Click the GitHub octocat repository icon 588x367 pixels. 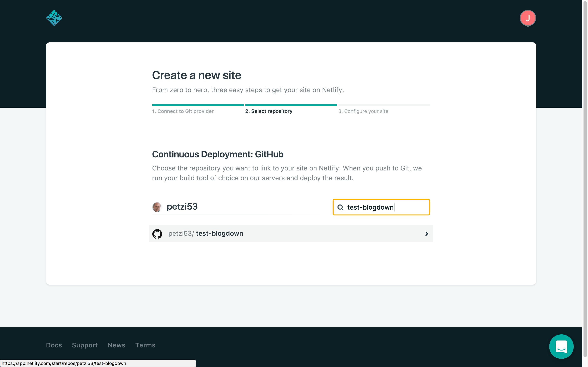pyautogui.click(x=157, y=234)
